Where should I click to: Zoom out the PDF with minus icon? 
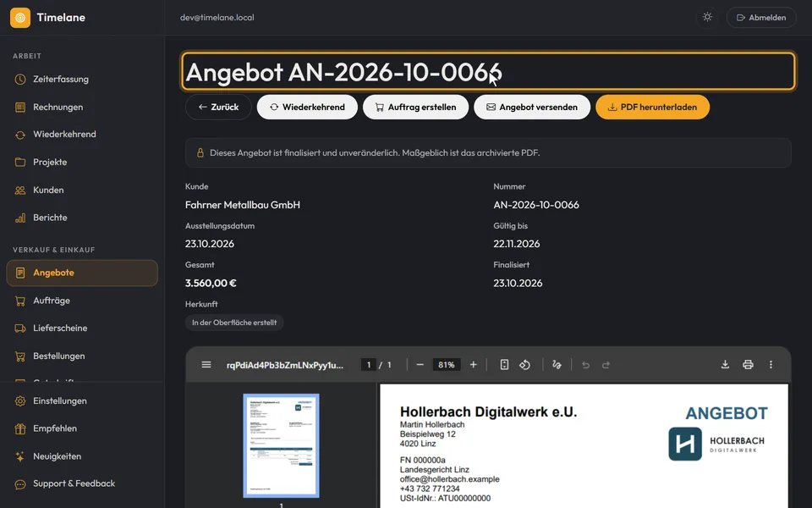coord(420,365)
